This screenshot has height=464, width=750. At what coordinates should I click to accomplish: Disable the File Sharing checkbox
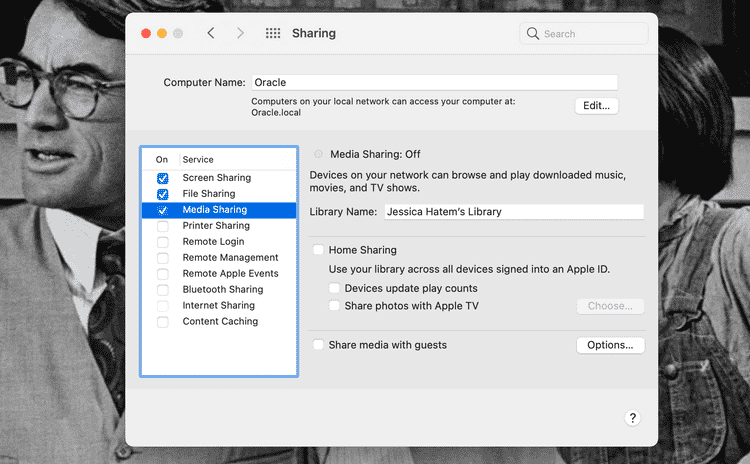tap(162, 194)
